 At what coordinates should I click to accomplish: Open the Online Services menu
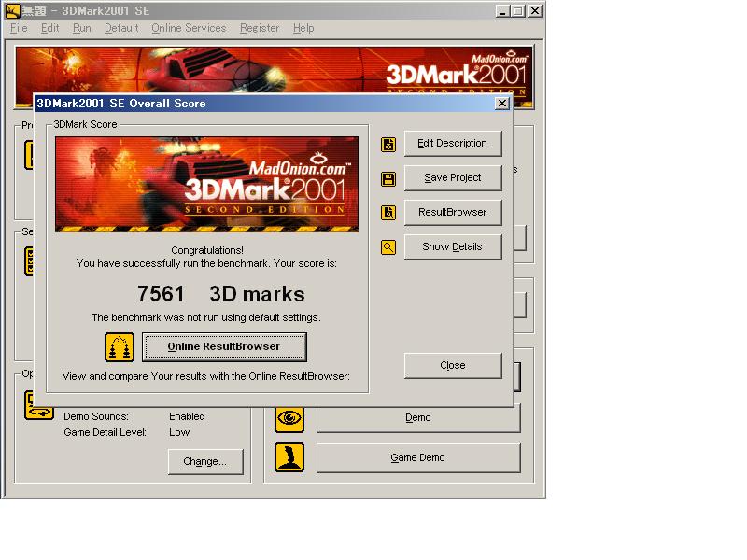[189, 28]
